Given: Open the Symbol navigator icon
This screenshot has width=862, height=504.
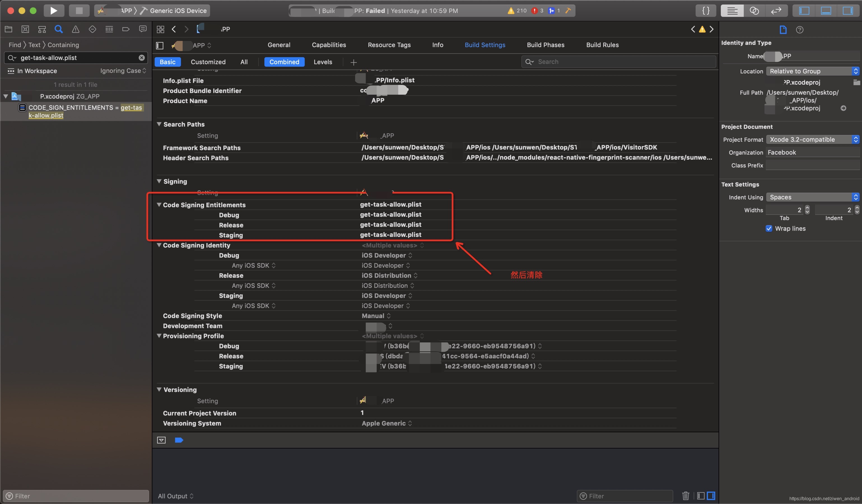Looking at the screenshot, I should [42, 29].
